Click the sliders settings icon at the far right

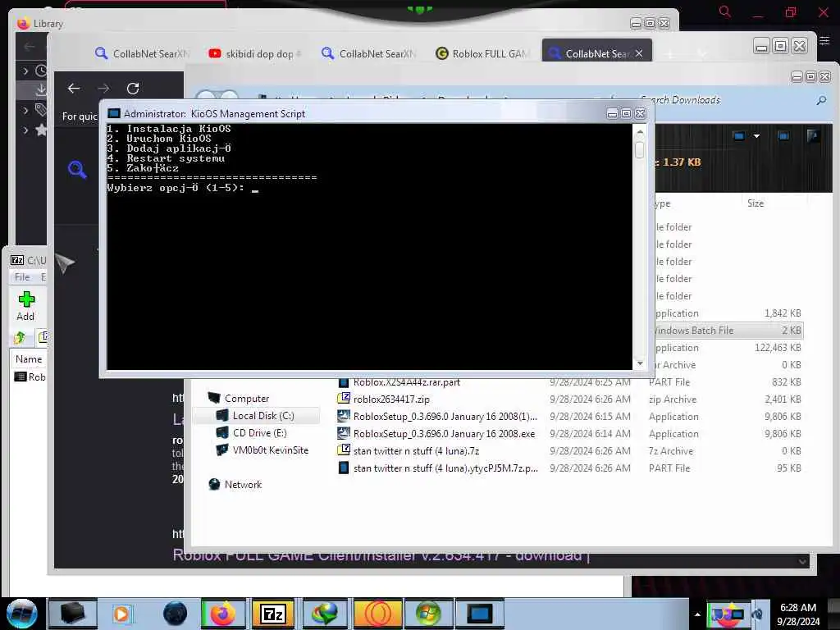pos(824,41)
